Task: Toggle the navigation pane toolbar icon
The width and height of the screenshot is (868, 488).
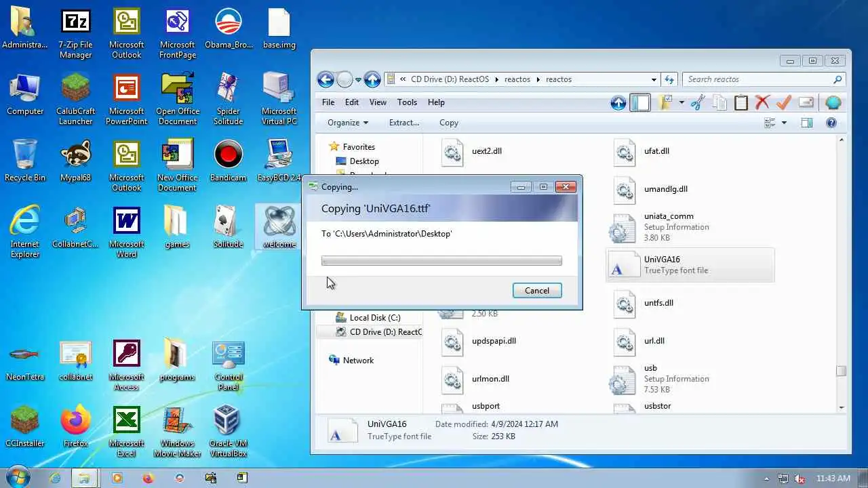Action: click(640, 103)
